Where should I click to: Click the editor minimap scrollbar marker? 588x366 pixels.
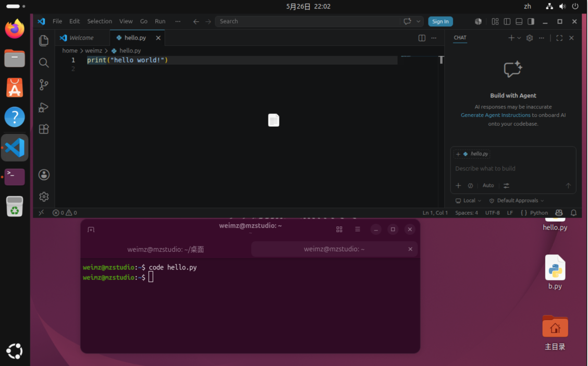[x=442, y=59]
